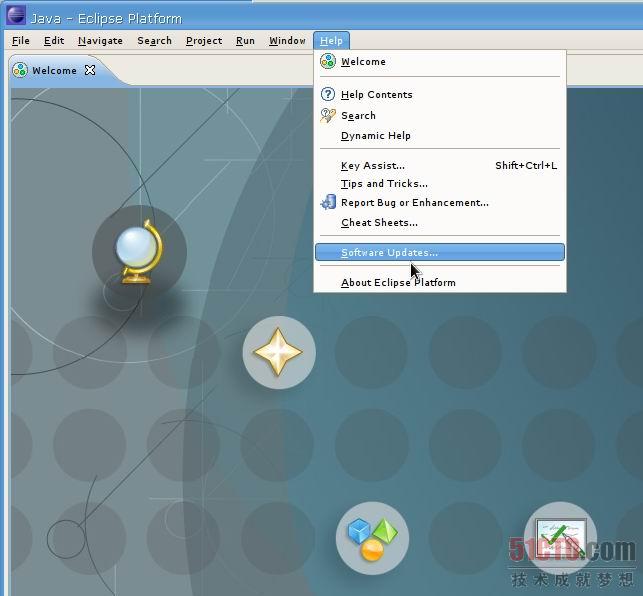Open the Navigate menu
The image size is (643, 596).
pos(100,41)
